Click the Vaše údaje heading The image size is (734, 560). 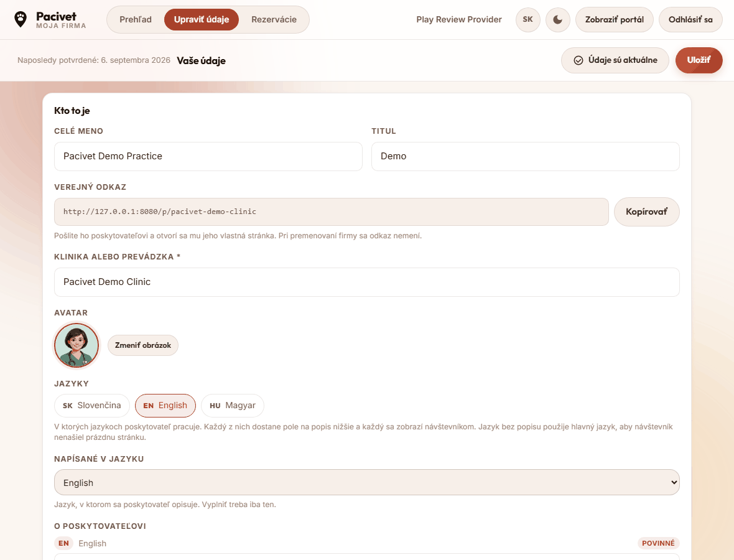(202, 61)
